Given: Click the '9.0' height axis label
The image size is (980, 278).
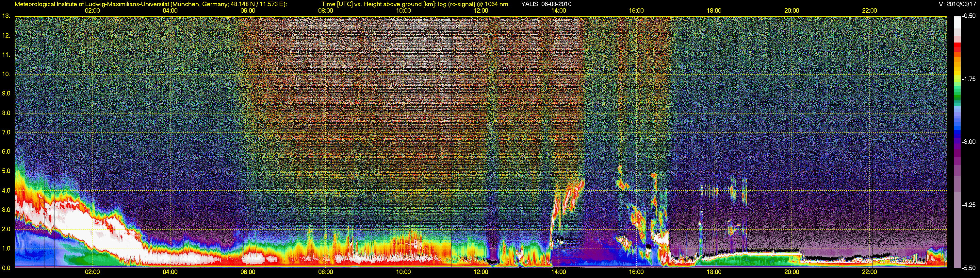Looking at the screenshot, I should 6,94.
